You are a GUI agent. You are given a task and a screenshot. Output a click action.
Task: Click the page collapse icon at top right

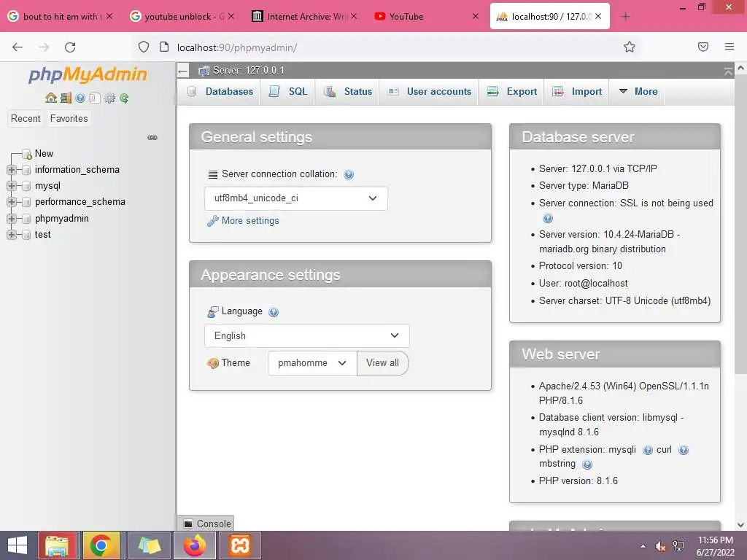point(728,71)
